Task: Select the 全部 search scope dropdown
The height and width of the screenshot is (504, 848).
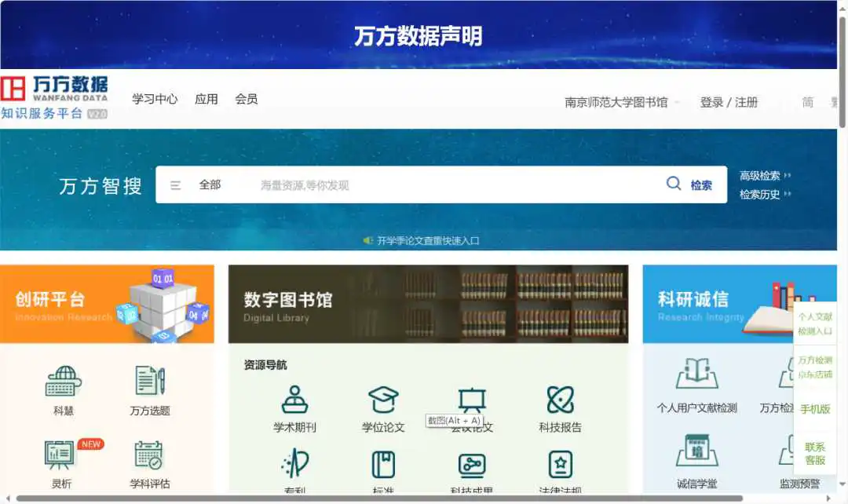Action: (210, 184)
